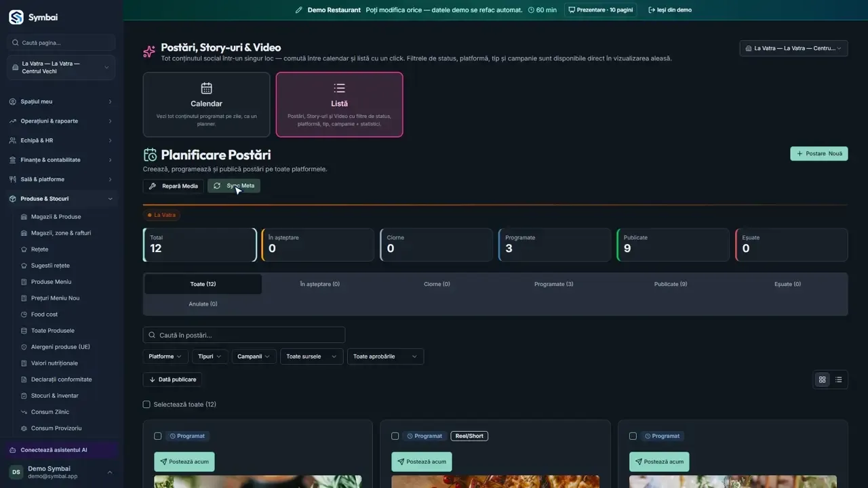Screen dimensions: 868x488
Task: Click the Sync Meta button
Action: click(x=234, y=186)
